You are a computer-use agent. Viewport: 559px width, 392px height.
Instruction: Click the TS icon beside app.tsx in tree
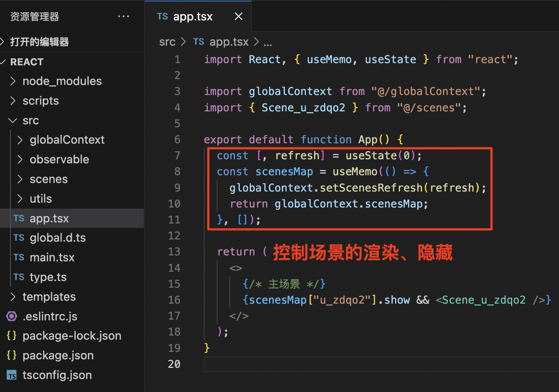click(19, 219)
